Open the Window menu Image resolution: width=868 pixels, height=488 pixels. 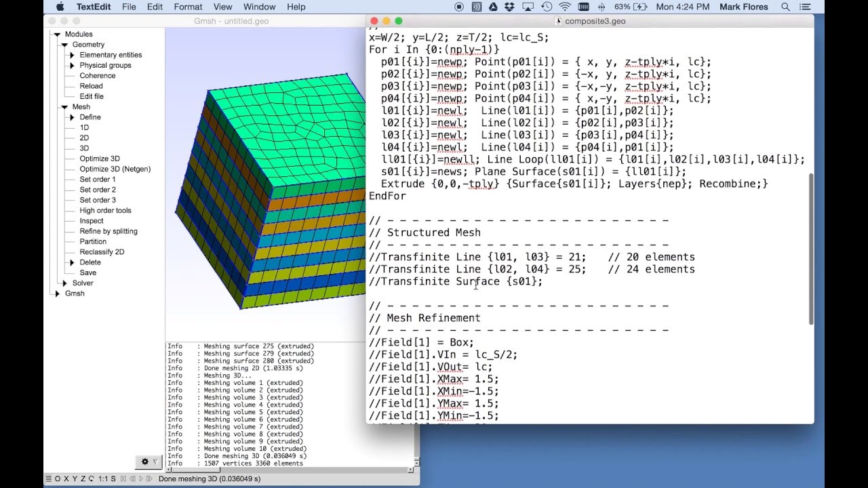click(x=259, y=7)
